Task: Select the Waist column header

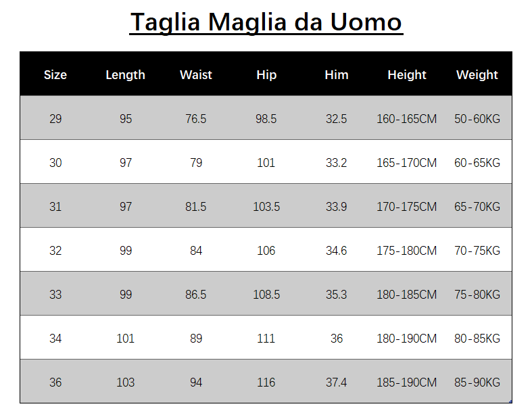Action: coord(196,75)
